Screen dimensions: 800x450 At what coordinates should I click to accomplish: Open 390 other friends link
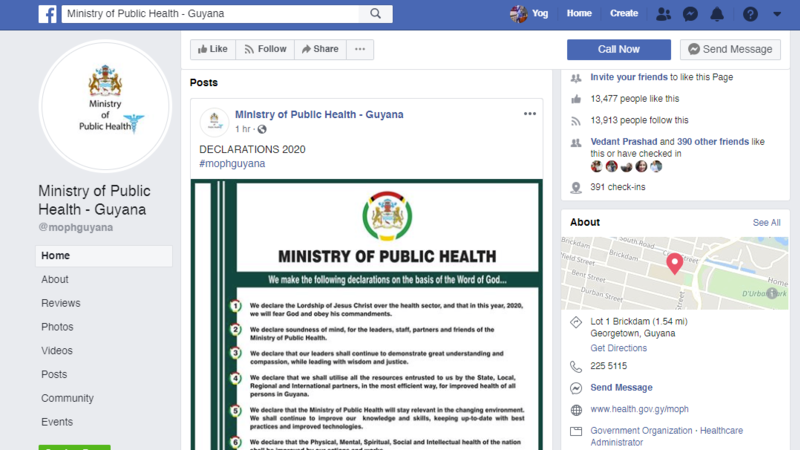point(713,141)
